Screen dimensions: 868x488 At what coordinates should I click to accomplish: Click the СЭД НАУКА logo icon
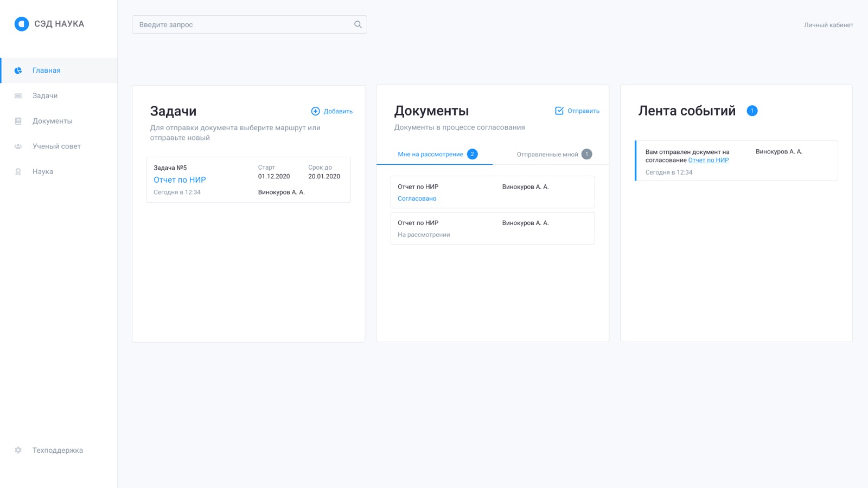click(22, 24)
